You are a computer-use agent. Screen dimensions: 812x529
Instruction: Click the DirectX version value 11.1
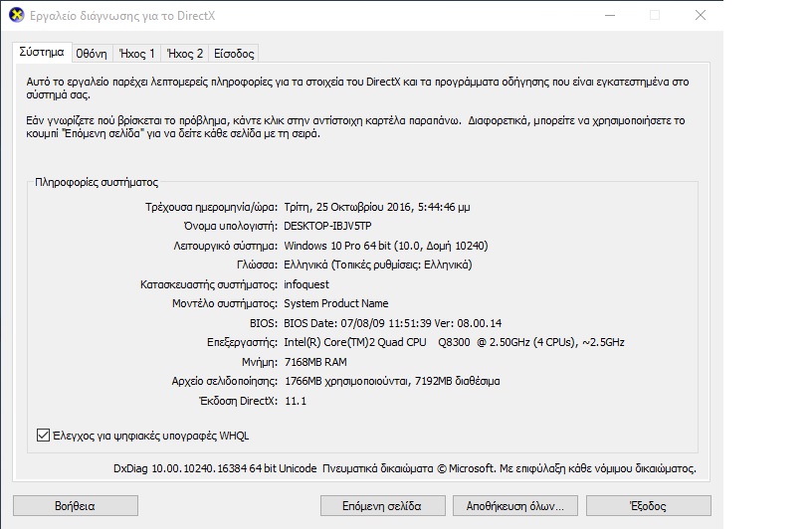click(296, 400)
